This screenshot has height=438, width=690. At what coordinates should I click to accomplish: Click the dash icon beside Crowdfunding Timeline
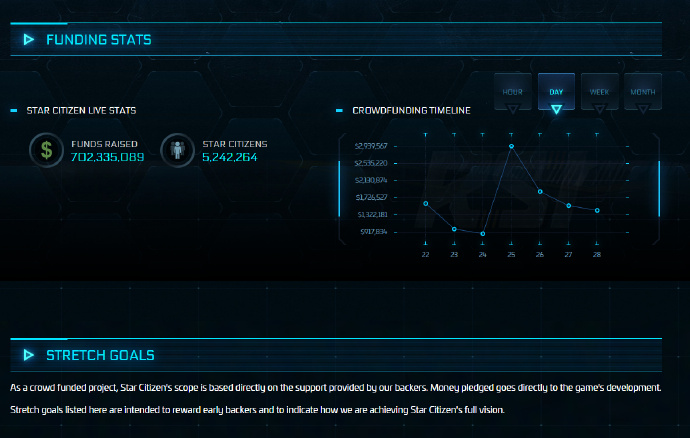[x=340, y=111]
